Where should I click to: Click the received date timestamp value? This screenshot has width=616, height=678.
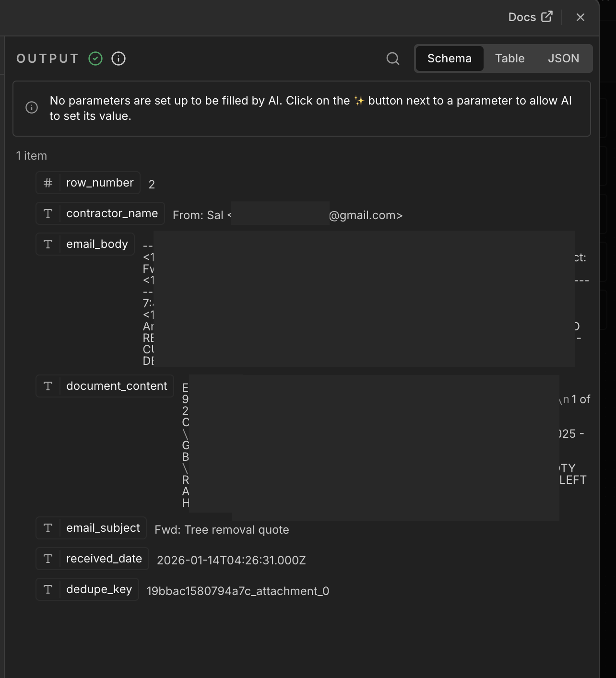pyautogui.click(x=231, y=561)
